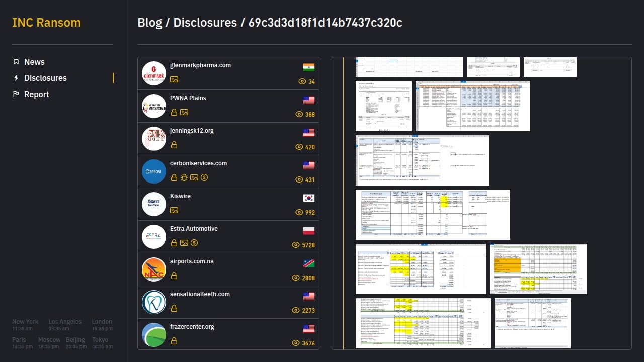Click the image icon under cerboniservices.com

point(194,177)
